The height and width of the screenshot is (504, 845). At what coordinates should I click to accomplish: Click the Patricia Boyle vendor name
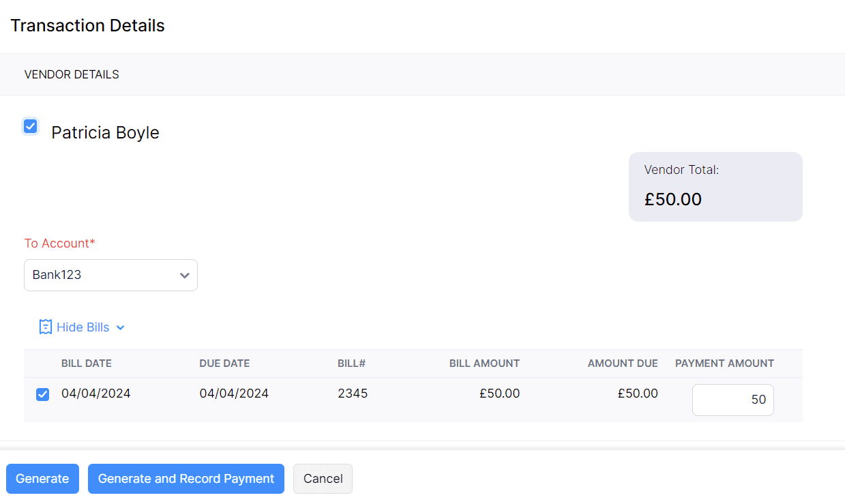tap(105, 132)
